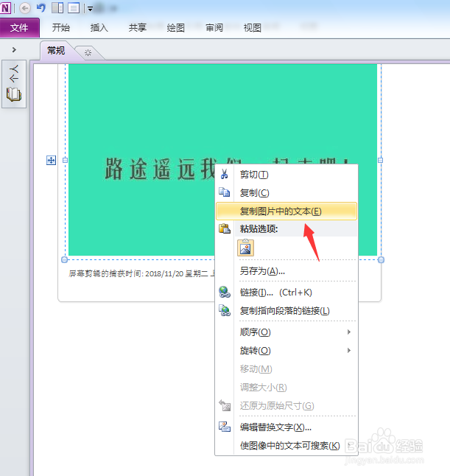This screenshot has height=476, width=450.
Task: Choose 编辑替换文字(X)... menu entry
Action: [286, 427]
